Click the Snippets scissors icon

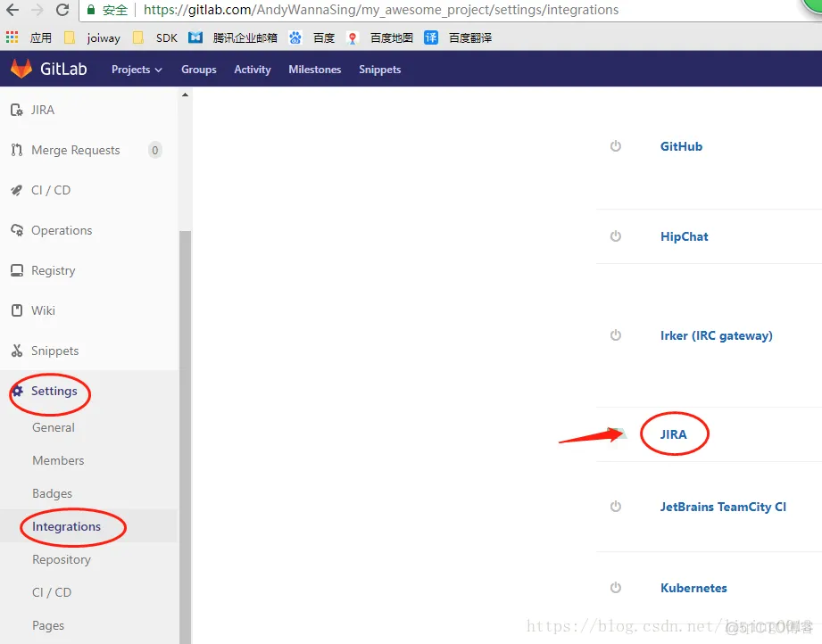pos(17,351)
